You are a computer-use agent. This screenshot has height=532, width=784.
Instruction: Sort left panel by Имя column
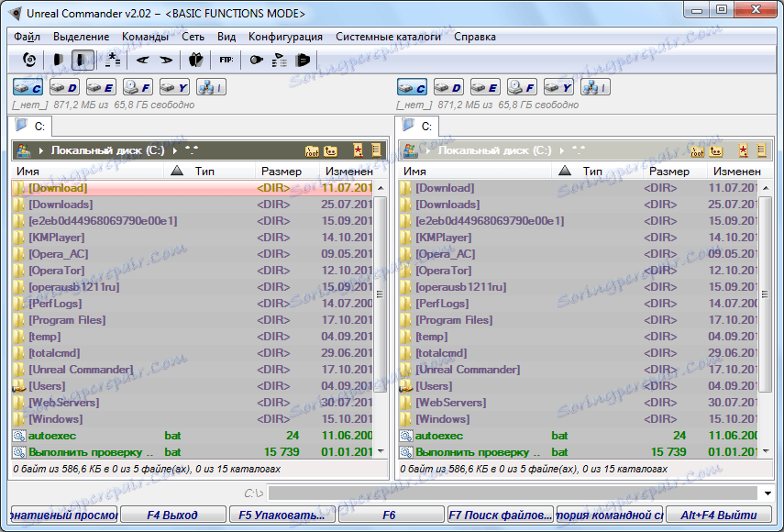click(88, 171)
